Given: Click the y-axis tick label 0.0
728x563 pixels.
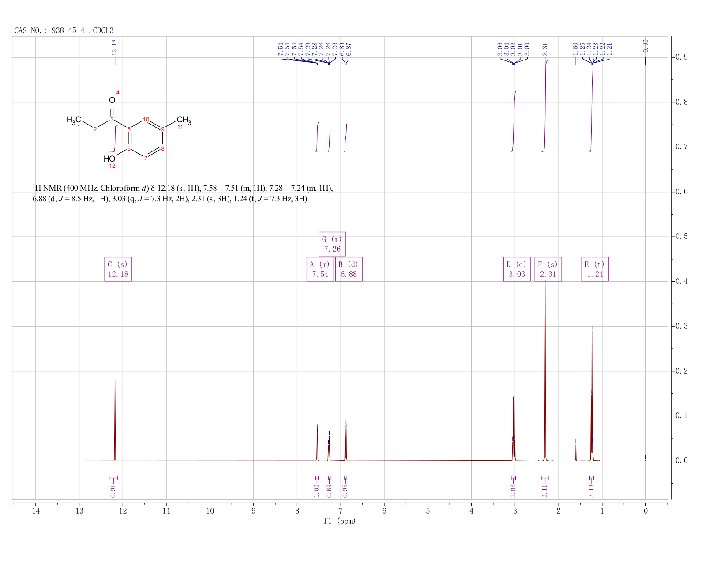Looking at the screenshot, I should (x=682, y=461).
